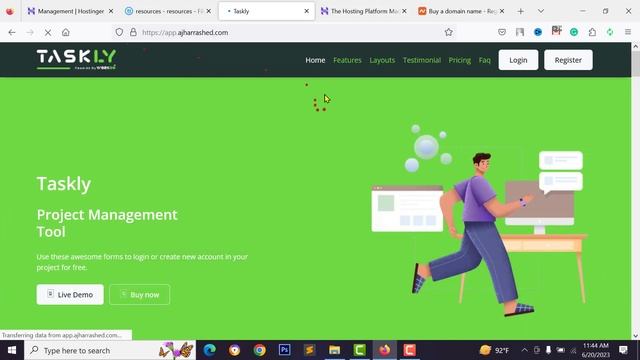The width and height of the screenshot is (640, 360).
Task: Stop page loading with the X button
Action: tap(48, 32)
